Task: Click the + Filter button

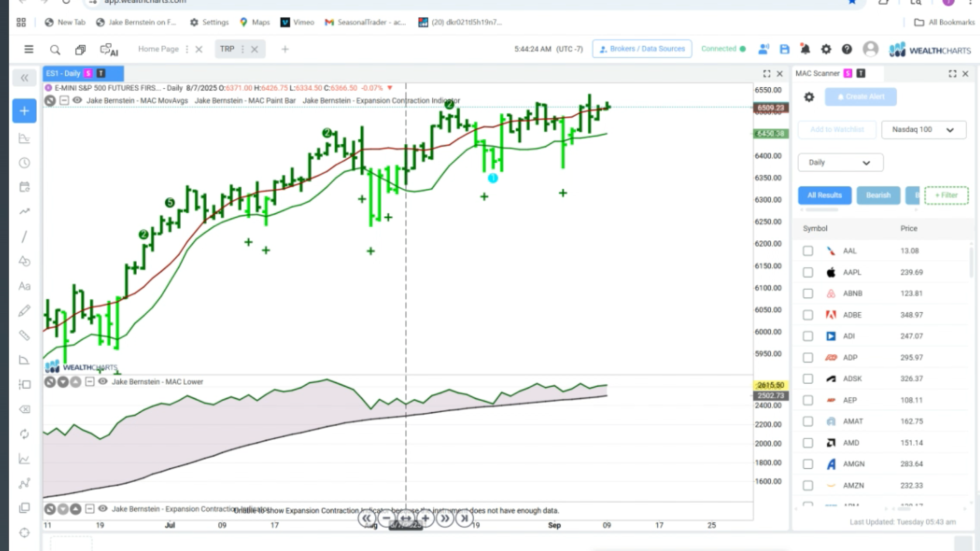Action: click(946, 195)
